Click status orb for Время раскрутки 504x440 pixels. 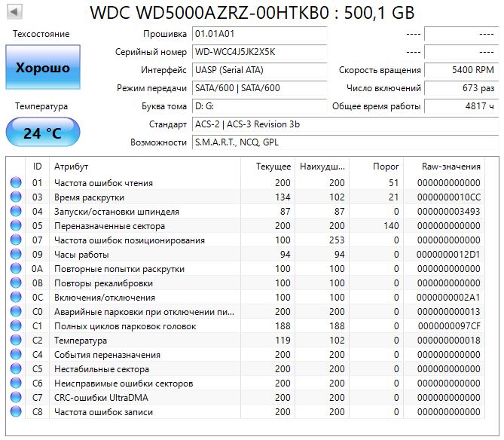tap(16, 197)
